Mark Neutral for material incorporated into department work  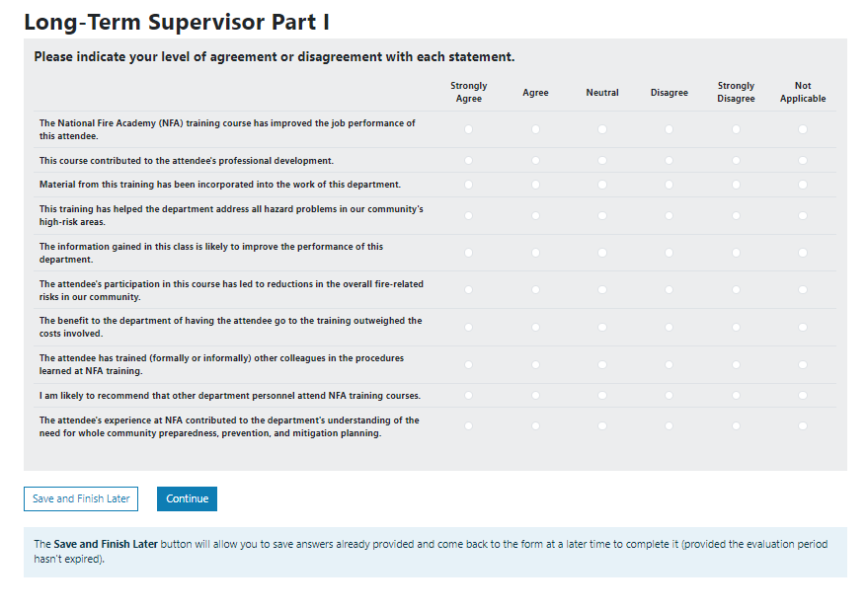602,185
